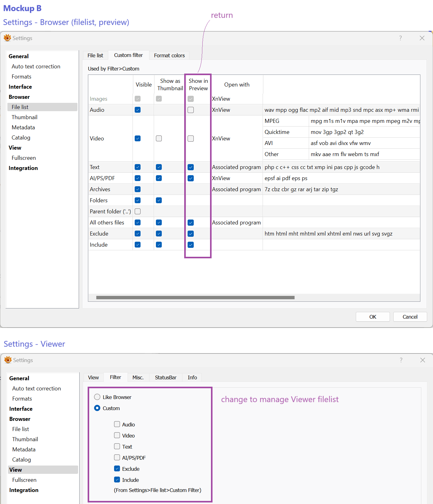The height and width of the screenshot is (504, 433).
Task: Click the help question mark in the Custom filter dialog
Action: coord(400,38)
